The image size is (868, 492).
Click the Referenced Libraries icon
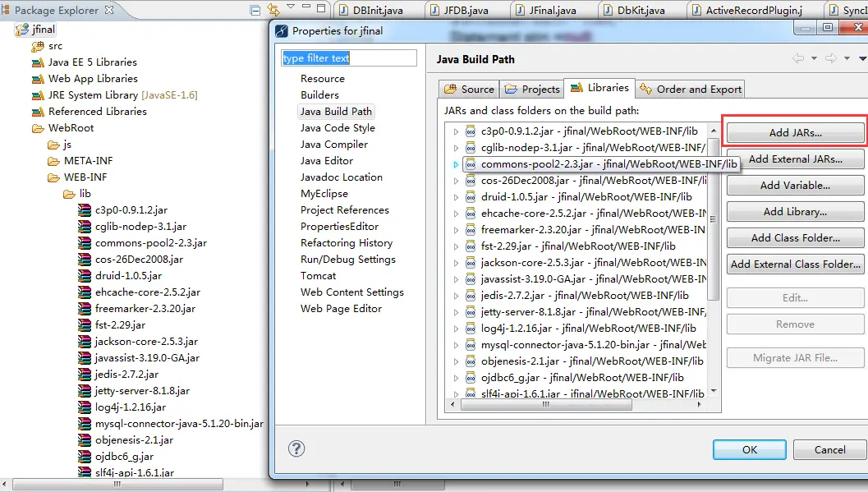(38, 112)
